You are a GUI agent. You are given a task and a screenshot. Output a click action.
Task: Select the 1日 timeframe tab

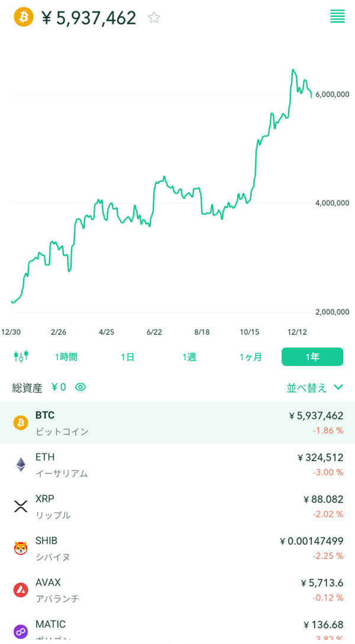pyautogui.click(x=127, y=357)
